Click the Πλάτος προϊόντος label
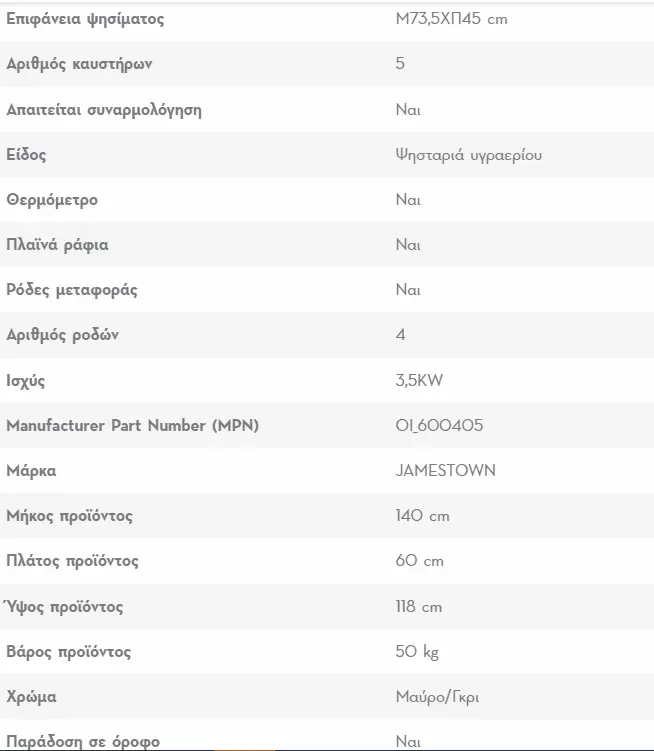Image resolution: width=654 pixels, height=751 pixels. [x=72, y=561]
